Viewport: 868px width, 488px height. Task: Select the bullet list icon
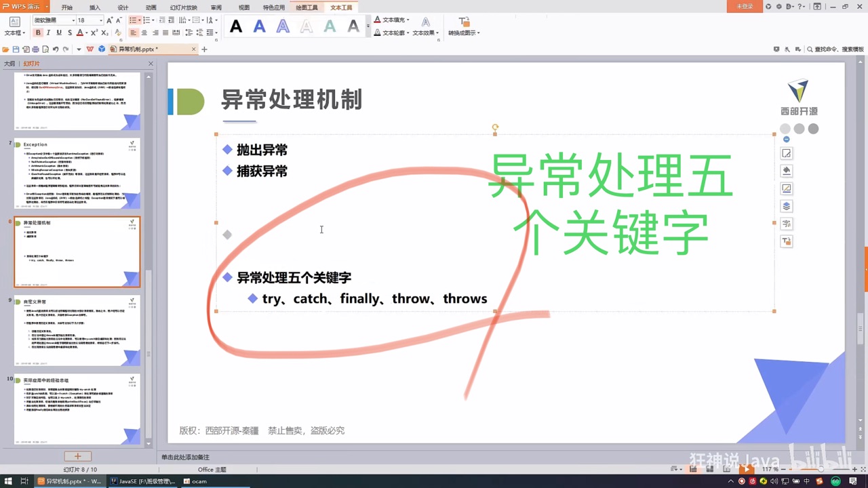[134, 20]
